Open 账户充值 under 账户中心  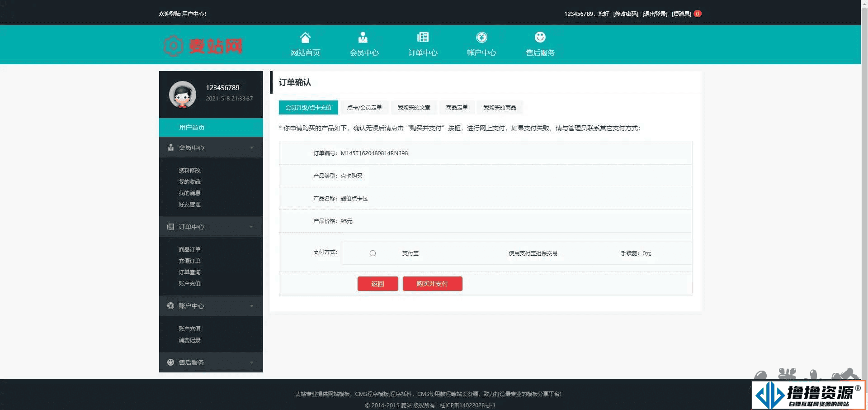tap(189, 329)
